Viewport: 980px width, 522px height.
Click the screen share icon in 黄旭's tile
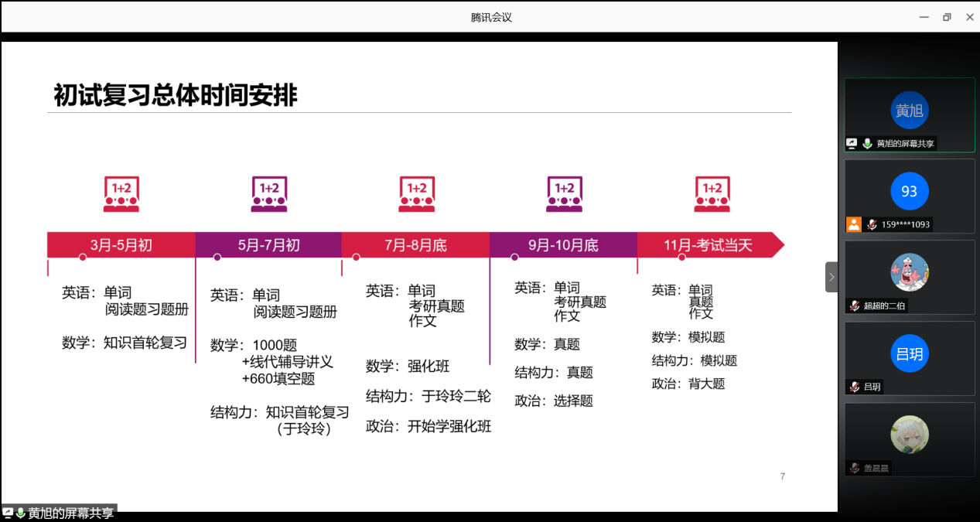pos(852,144)
